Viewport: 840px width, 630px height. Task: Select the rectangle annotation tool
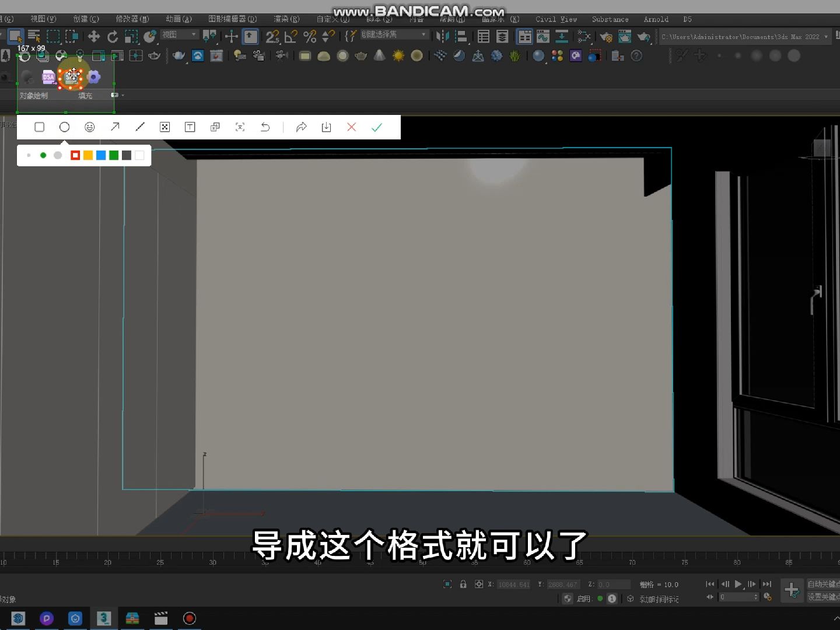[x=39, y=127]
